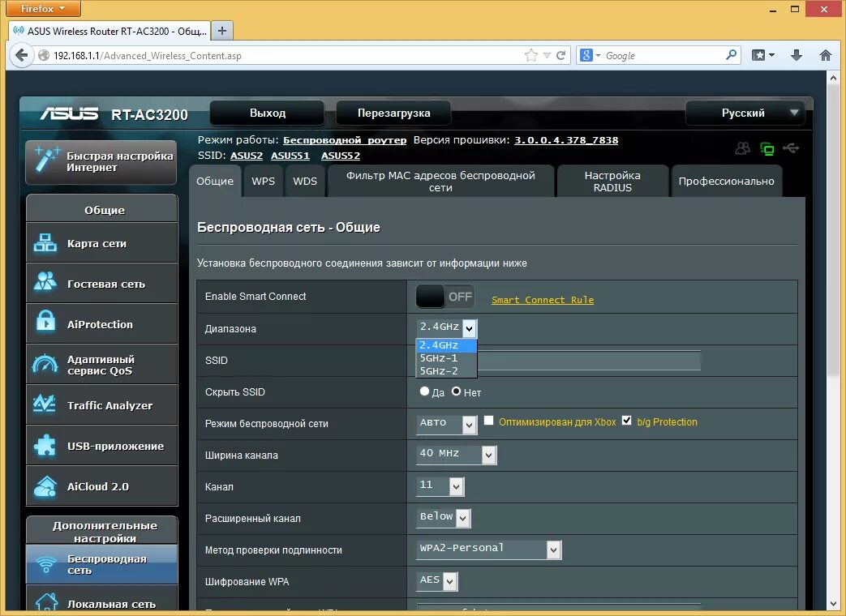846x616 pixels.
Task: Click the ASUS logo
Action: [69, 113]
